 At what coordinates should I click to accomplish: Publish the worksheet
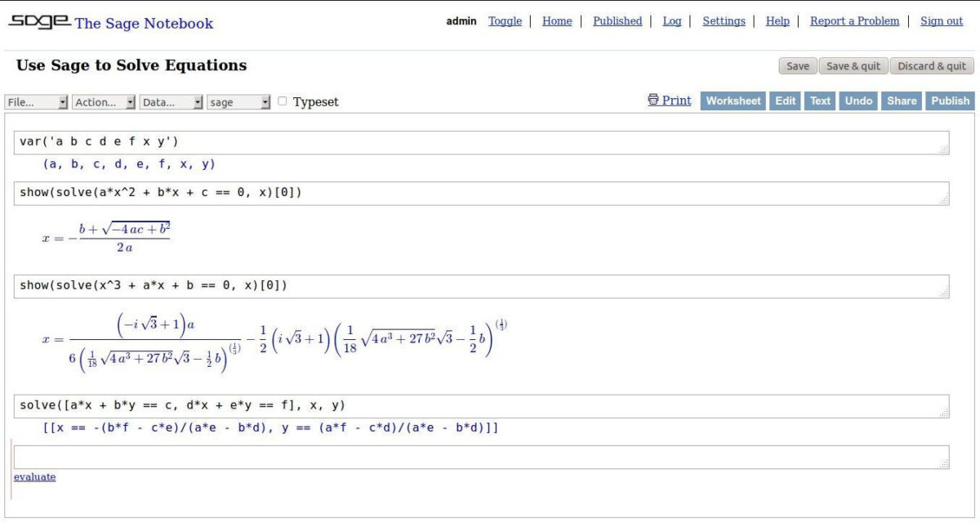[950, 101]
